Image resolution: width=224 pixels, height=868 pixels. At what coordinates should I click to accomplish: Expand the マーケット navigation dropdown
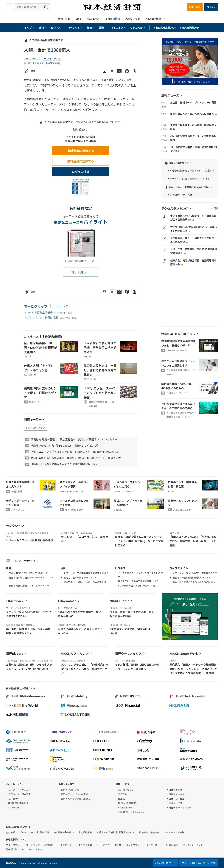75,28
